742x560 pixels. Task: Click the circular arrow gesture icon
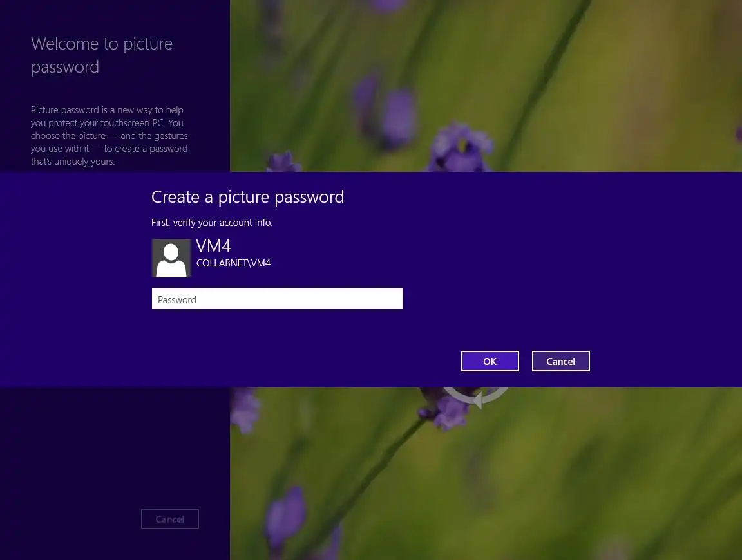476,397
